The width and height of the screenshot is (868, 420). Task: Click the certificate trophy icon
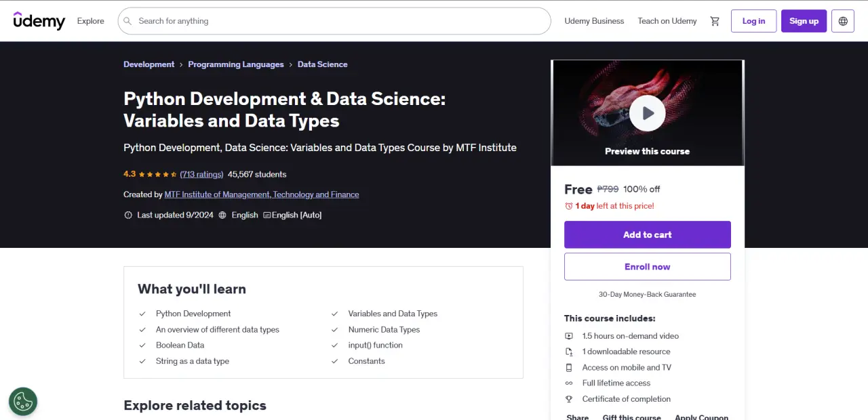click(x=569, y=399)
